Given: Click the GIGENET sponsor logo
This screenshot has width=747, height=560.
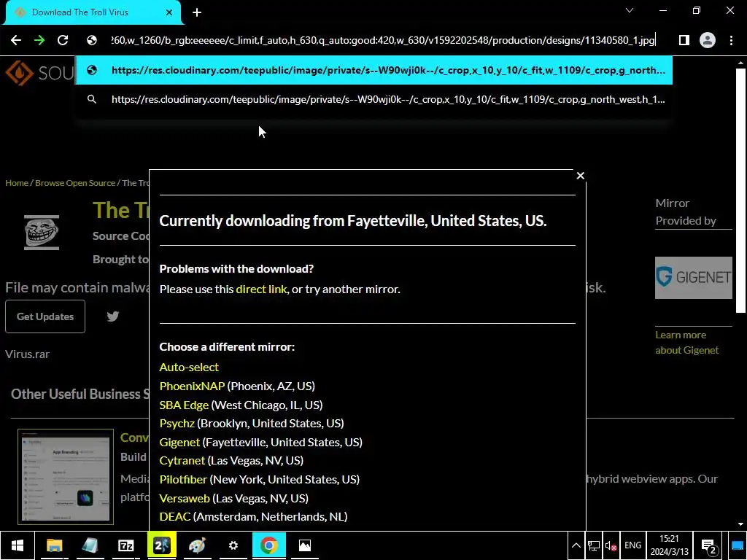Looking at the screenshot, I should (693, 278).
